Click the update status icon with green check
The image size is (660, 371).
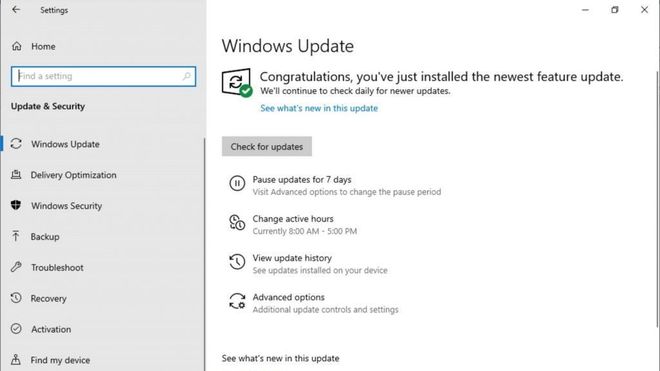(x=237, y=83)
